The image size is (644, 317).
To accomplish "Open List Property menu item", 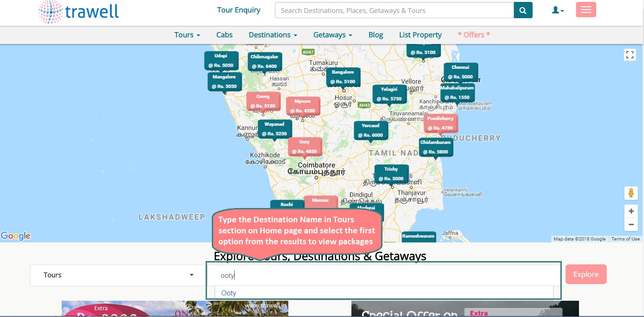I will (420, 34).
